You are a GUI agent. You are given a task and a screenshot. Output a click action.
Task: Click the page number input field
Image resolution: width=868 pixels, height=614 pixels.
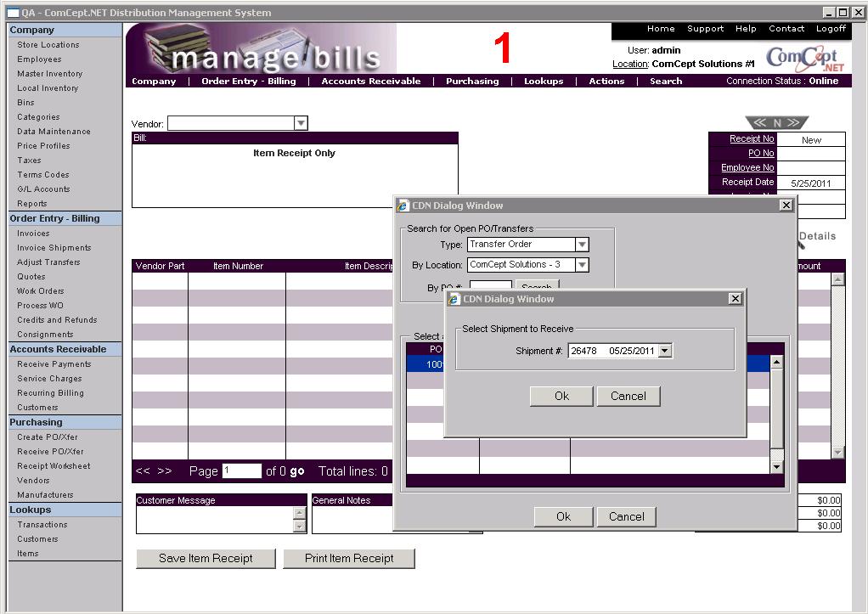pyautogui.click(x=241, y=471)
